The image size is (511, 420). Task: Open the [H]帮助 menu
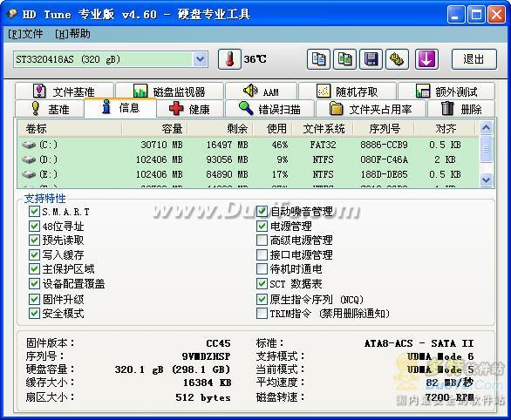point(72,34)
